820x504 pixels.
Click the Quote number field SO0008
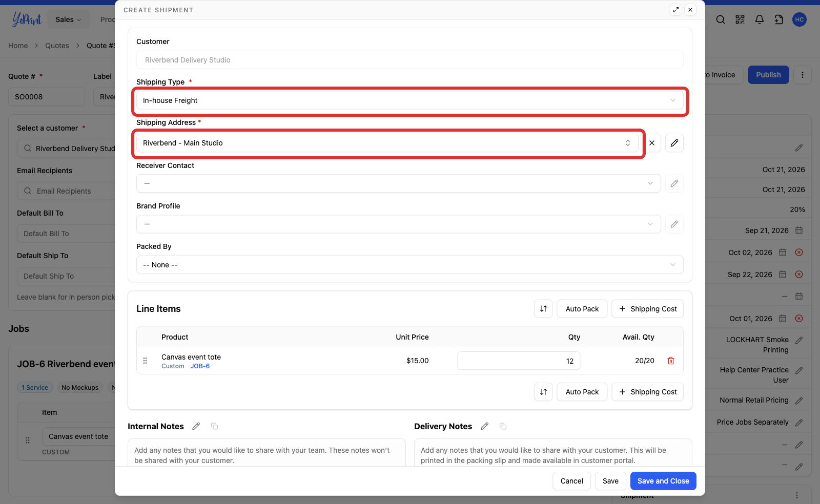[x=47, y=97]
